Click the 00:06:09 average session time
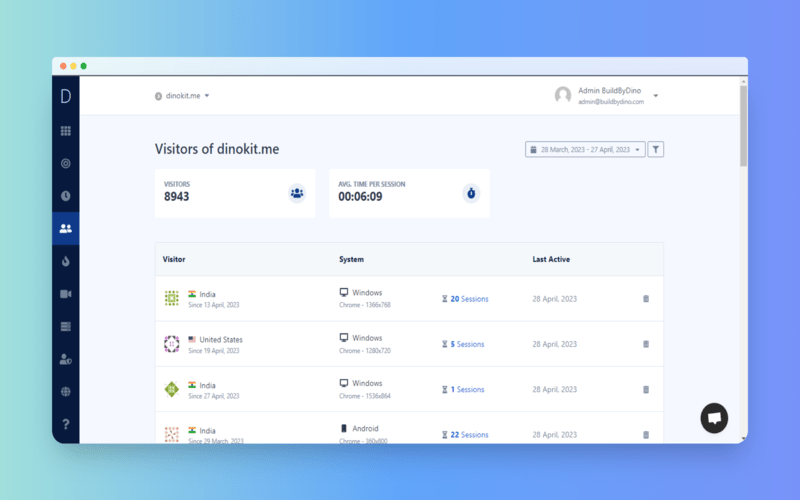This screenshot has height=500, width=800. tap(360, 197)
